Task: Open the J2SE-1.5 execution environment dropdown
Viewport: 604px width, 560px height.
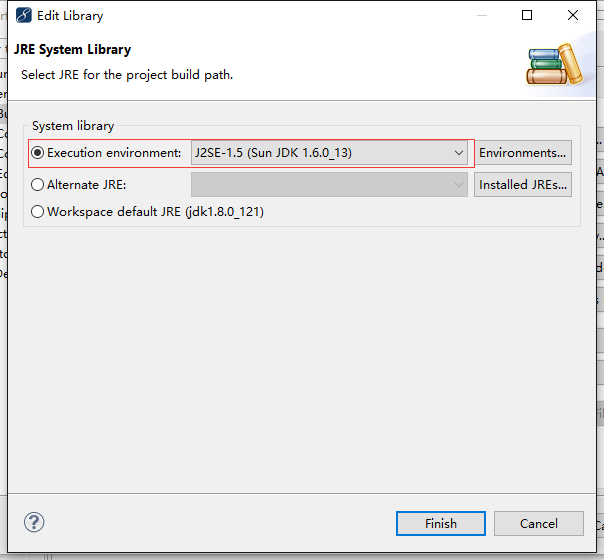Action: pos(329,153)
